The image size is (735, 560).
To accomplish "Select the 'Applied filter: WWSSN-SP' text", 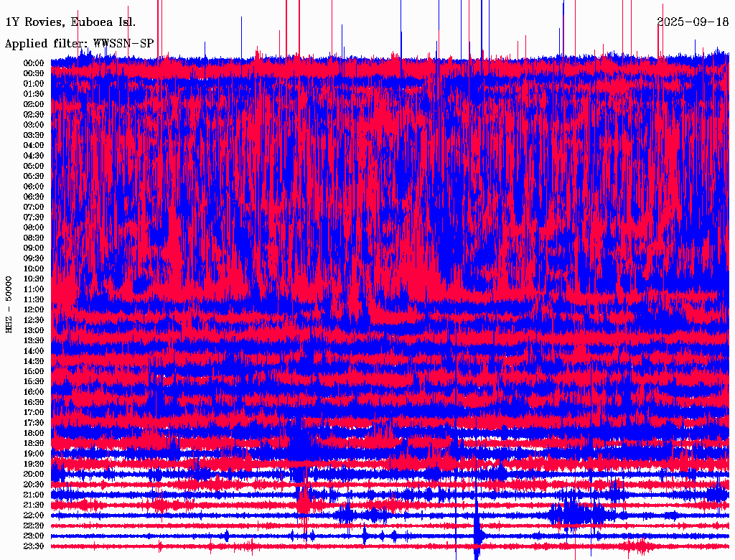I will pos(79,44).
